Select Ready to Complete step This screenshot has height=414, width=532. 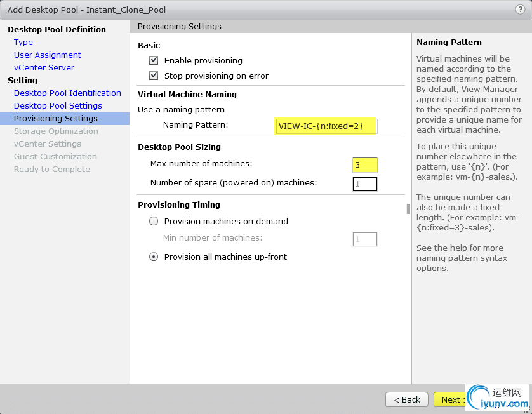52,170
